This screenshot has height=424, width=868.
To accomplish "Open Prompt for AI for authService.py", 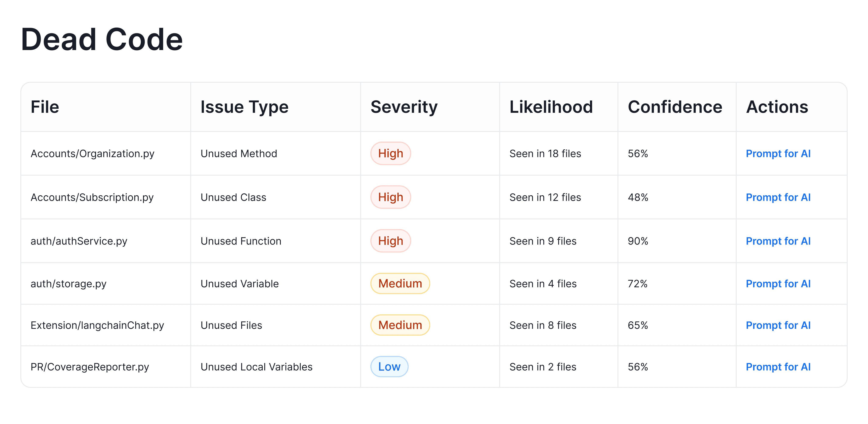I will click(x=778, y=241).
